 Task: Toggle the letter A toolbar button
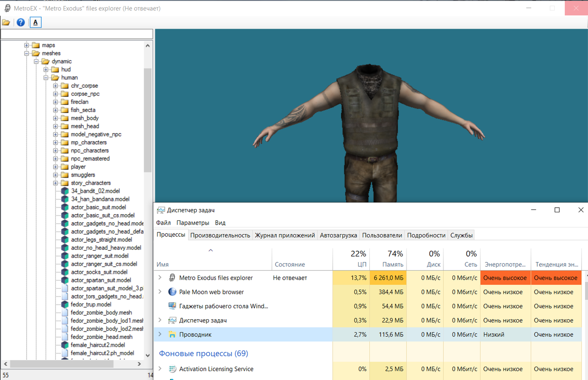coord(36,22)
